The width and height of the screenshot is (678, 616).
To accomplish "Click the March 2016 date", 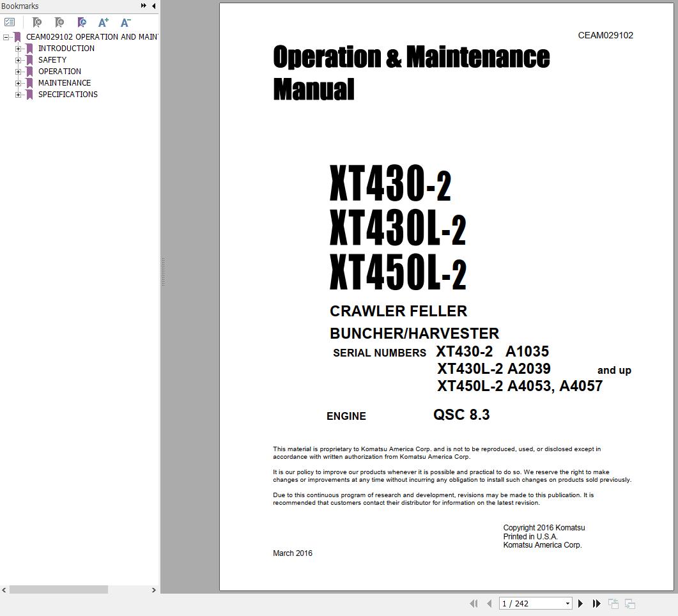I will tap(292, 553).
